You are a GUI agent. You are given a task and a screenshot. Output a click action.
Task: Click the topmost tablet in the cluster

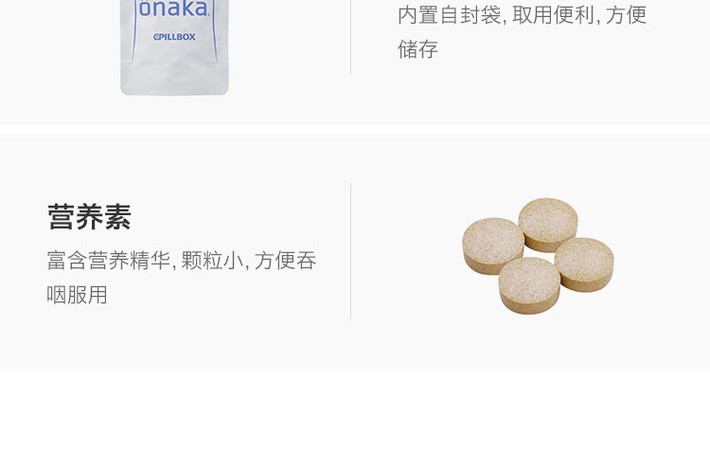(548, 224)
